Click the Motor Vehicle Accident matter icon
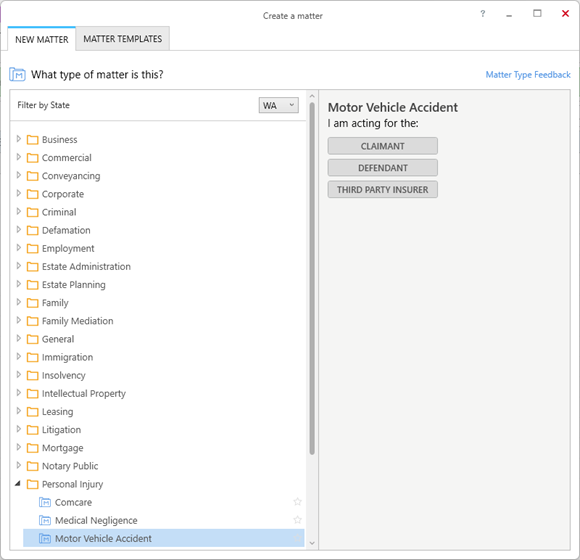 click(45, 539)
